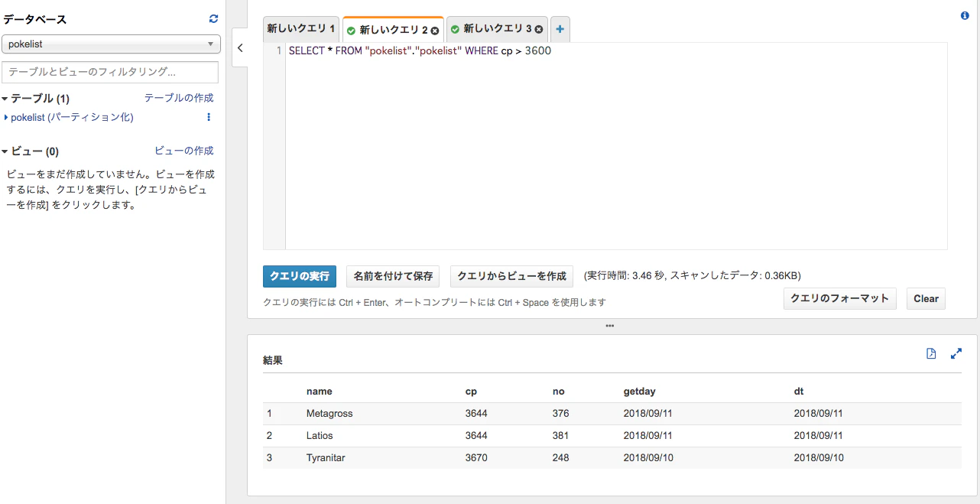Click Metagross's cp value 3644

click(476, 414)
